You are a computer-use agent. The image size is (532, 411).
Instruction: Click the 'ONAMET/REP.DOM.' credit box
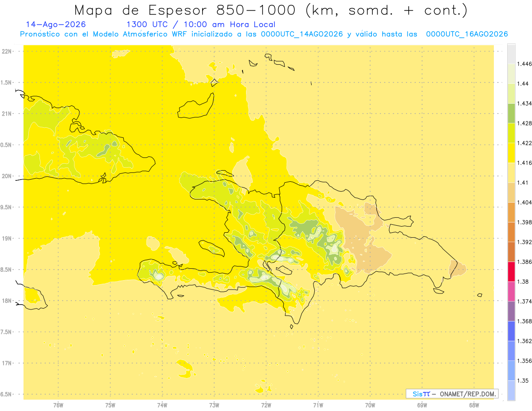(x=452, y=394)
